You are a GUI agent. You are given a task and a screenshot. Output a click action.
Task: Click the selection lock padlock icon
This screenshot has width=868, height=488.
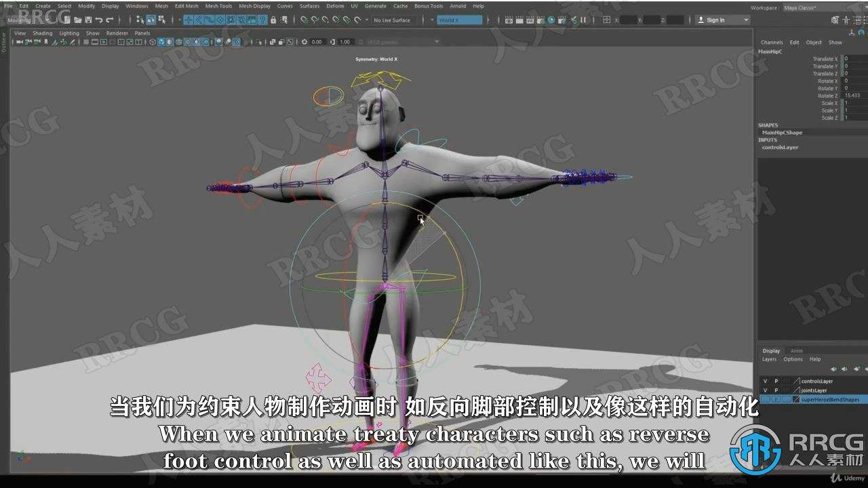click(273, 20)
